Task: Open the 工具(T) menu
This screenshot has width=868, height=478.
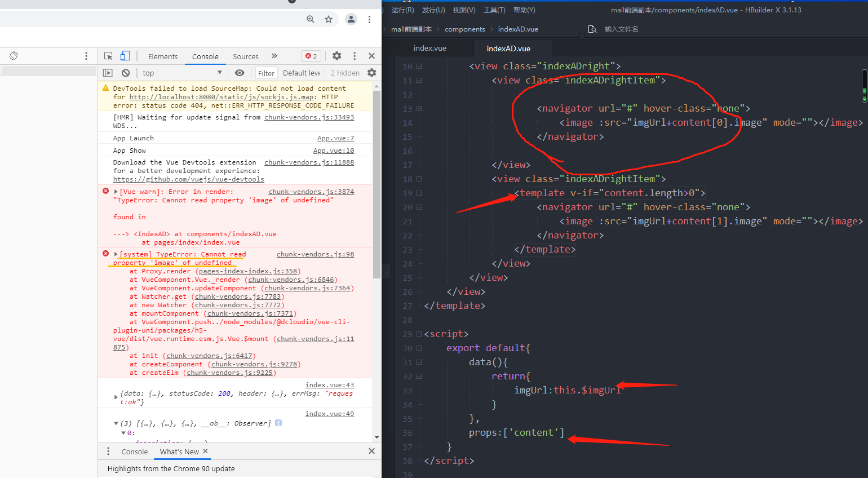Action: pyautogui.click(x=494, y=10)
